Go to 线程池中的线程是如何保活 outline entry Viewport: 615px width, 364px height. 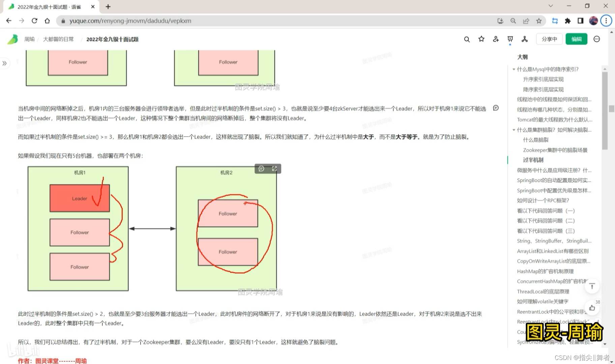[554, 99]
